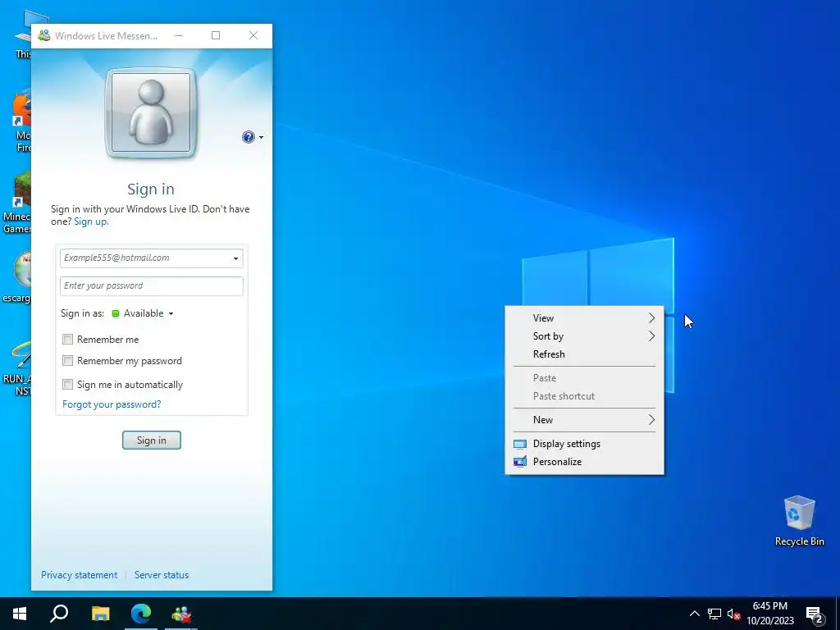The width and height of the screenshot is (840, 630).
Task: Click the arrow next to New
Action: click(x=651, y=420)
